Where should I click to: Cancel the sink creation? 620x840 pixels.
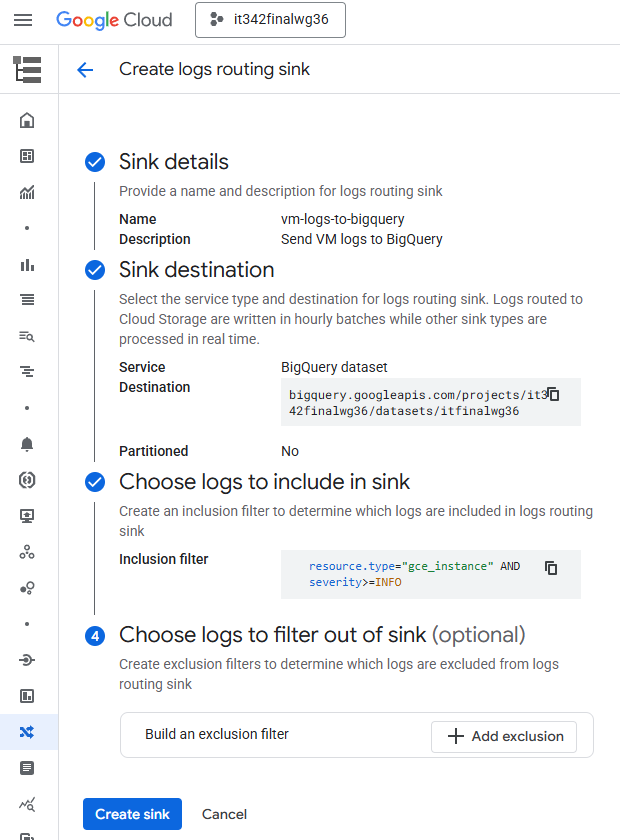click(x=224, y=814)
